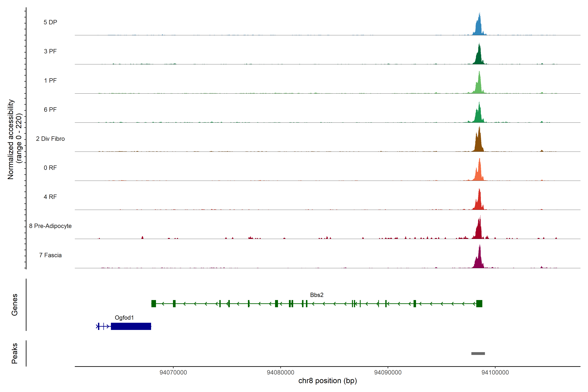This screenshot has width=588, height=392.
Task: Click the 8 Pre-Adipocyte track label
Action: pyautogui.click(x=50, y=226)
